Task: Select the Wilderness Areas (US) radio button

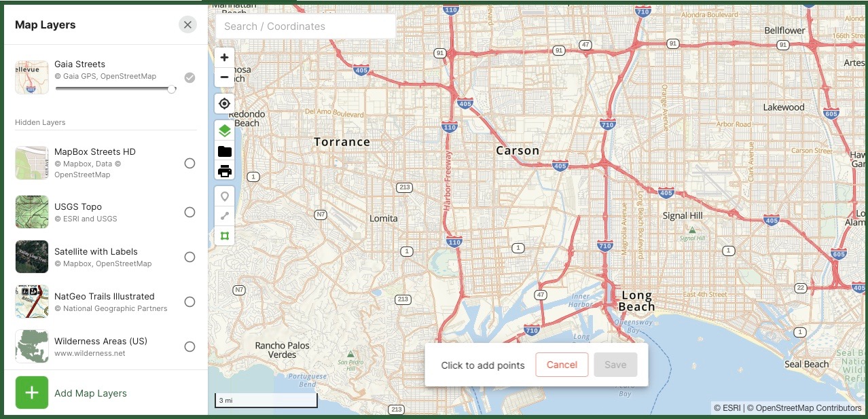Action: coord(189,346)
